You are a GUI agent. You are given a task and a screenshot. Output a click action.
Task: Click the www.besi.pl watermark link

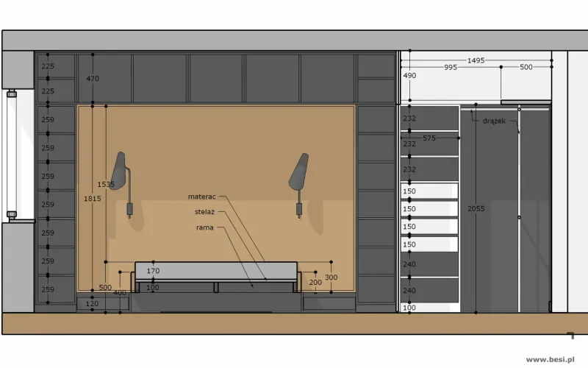550,360
